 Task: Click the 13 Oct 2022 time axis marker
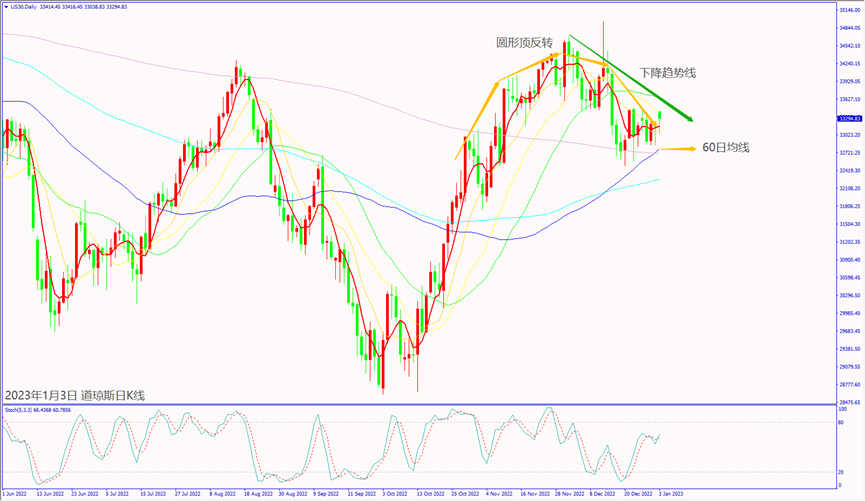432,494
